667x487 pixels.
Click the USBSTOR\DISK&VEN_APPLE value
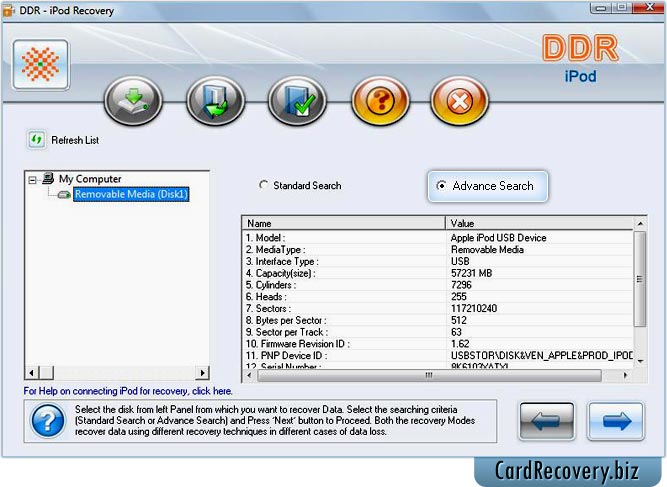[542, 356]
